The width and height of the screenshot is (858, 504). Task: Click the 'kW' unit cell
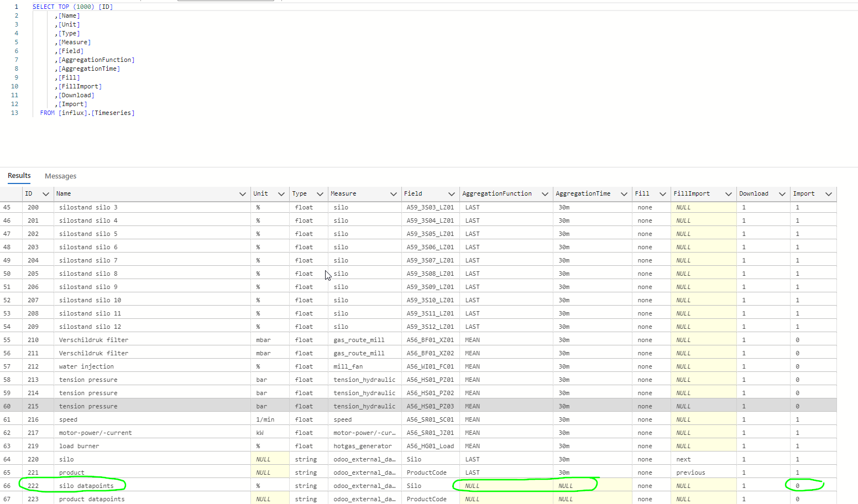[x=270, y=433]
